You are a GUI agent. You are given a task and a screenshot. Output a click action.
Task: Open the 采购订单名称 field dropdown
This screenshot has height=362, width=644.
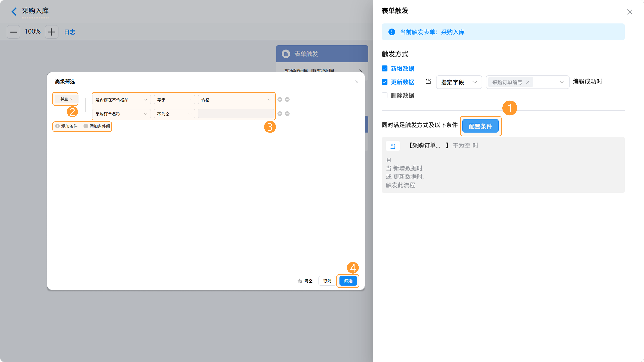pos(121,114)
